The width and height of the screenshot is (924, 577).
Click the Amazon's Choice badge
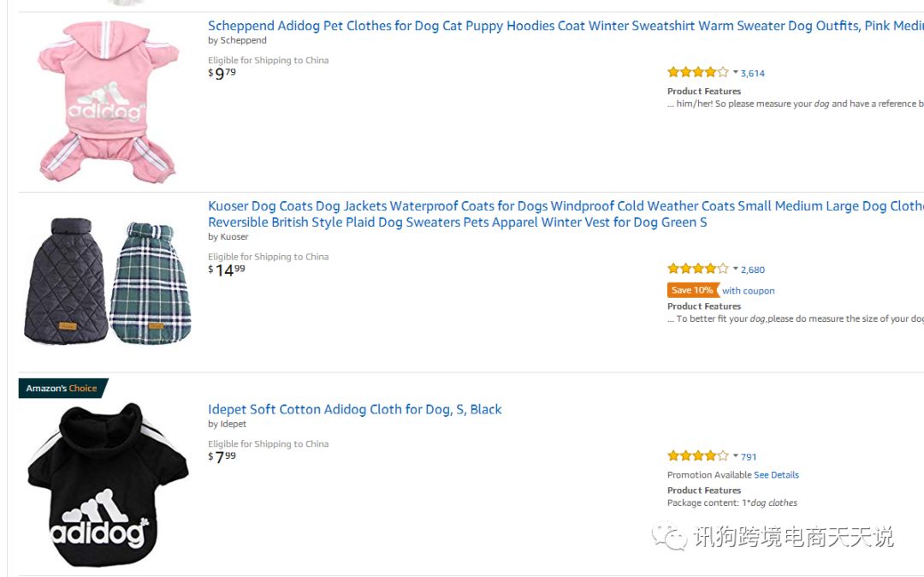pos(62,388)
